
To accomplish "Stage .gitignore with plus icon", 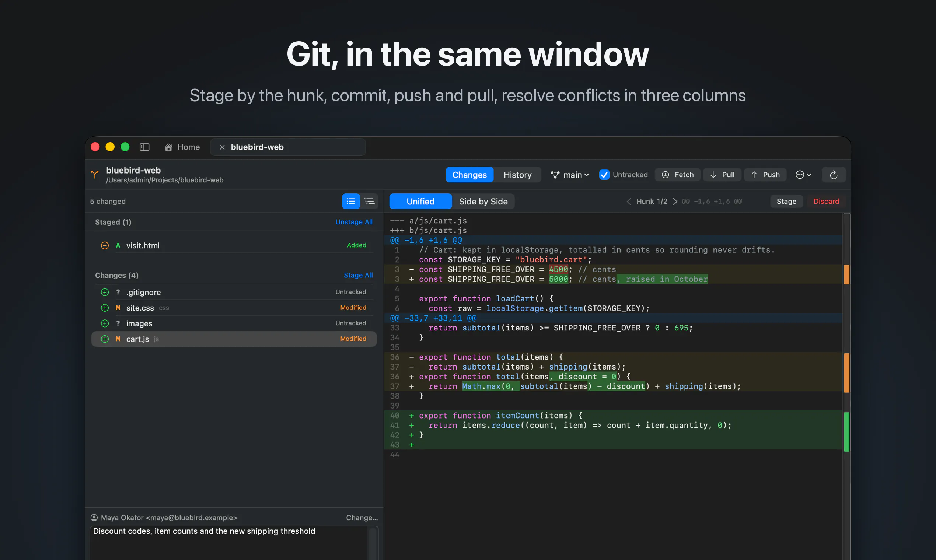I will click(105, 293).
